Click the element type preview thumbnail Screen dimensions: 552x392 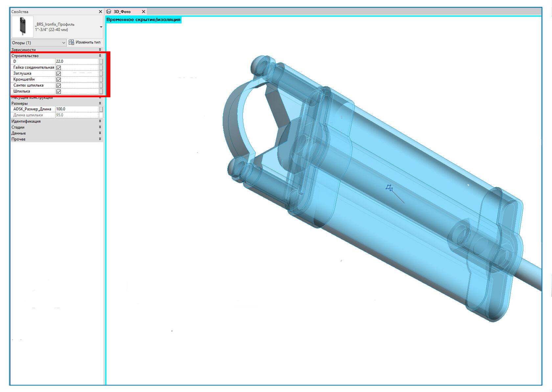click(x=22, y=26)
